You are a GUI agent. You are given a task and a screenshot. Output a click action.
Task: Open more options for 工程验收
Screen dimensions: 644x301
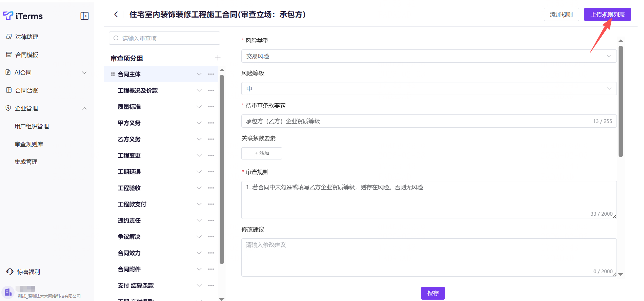coord(211,188)
